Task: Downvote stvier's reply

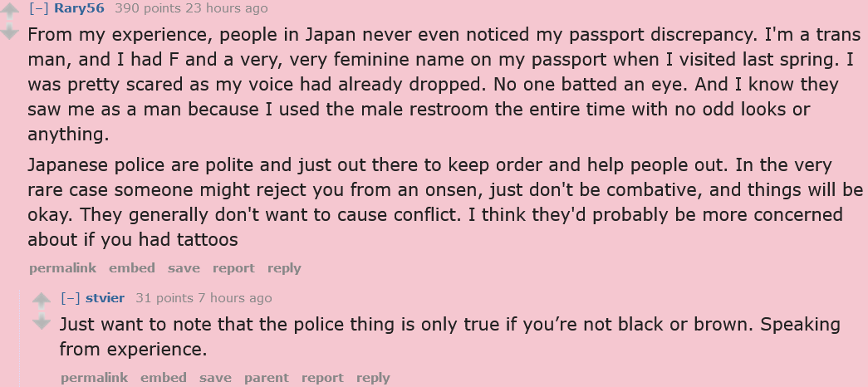Action: pos(42,321)
